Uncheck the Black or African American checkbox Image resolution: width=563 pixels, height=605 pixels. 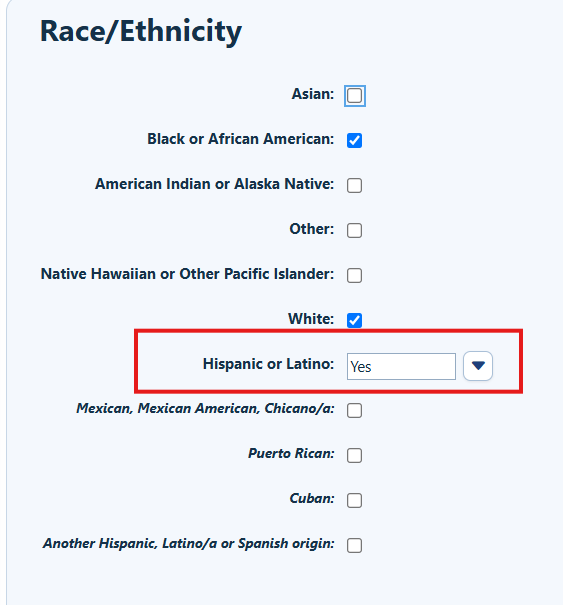(354, 140)
